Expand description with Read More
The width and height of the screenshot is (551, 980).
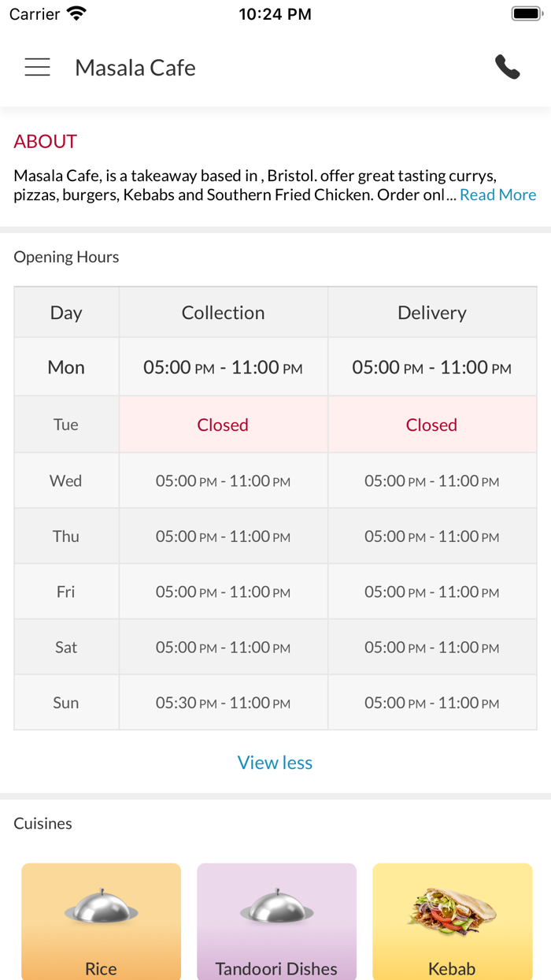(x=497, y=195)
